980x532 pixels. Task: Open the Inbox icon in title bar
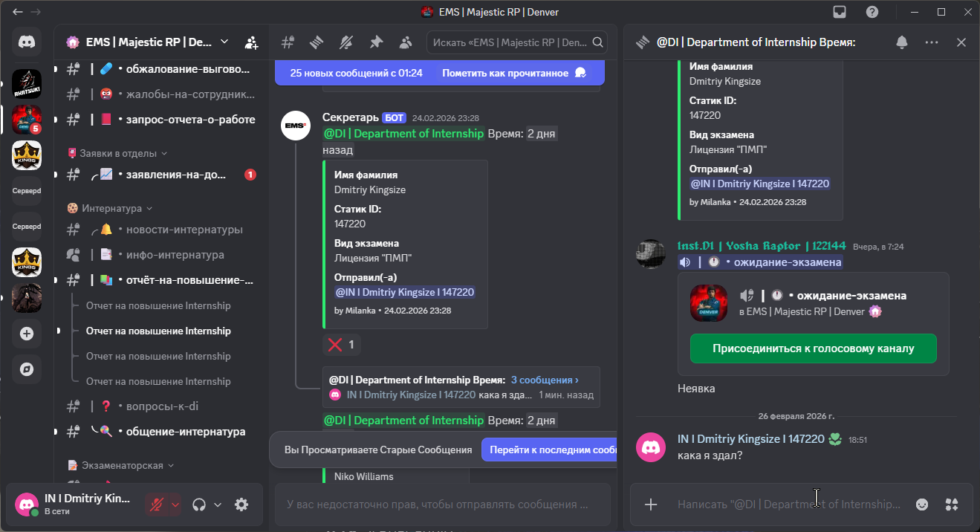click(840, 12)
